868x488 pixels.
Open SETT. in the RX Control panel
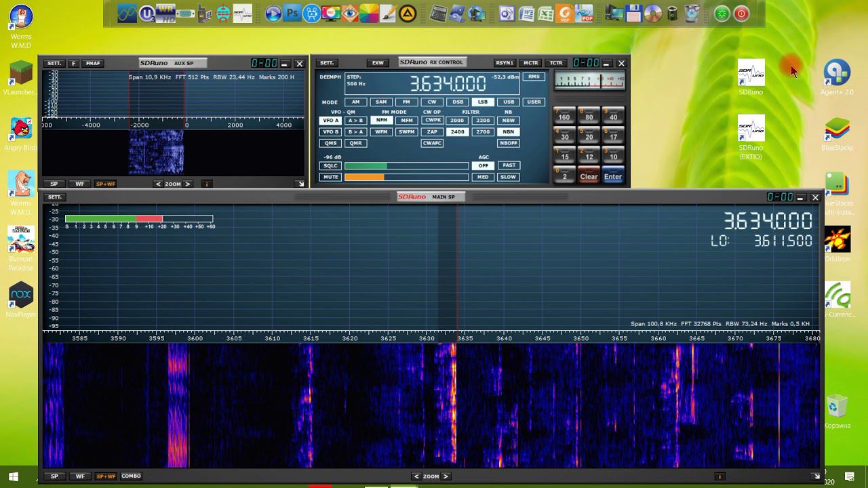327,63
